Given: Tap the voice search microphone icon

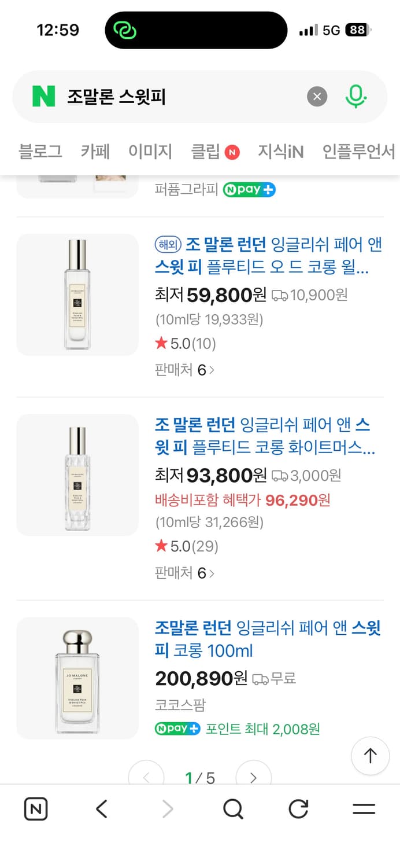Looking at the screenshot, I should tap(357, 97).
